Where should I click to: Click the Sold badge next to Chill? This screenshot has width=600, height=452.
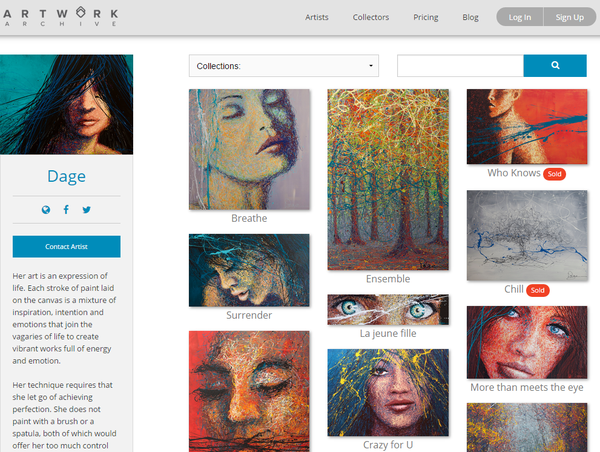[538, 290]
